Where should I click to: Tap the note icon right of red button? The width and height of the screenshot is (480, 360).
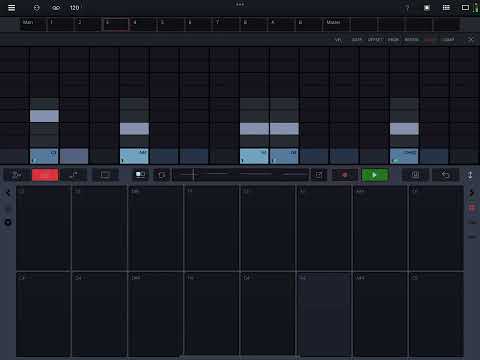[x=74, y=175]
